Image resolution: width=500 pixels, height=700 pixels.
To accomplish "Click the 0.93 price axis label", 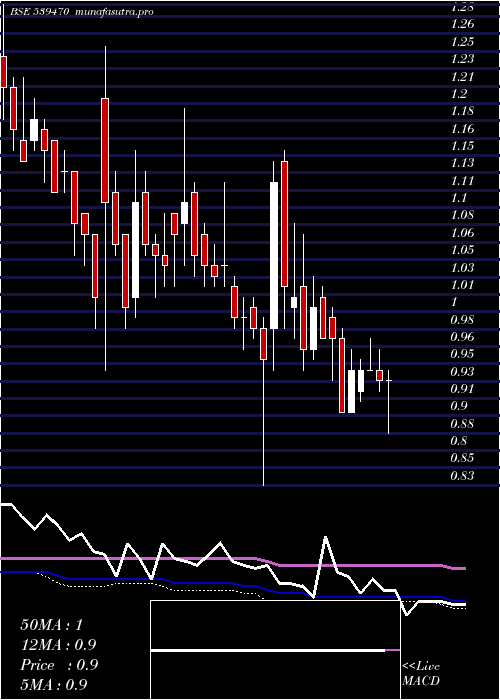I will (462, 372).
